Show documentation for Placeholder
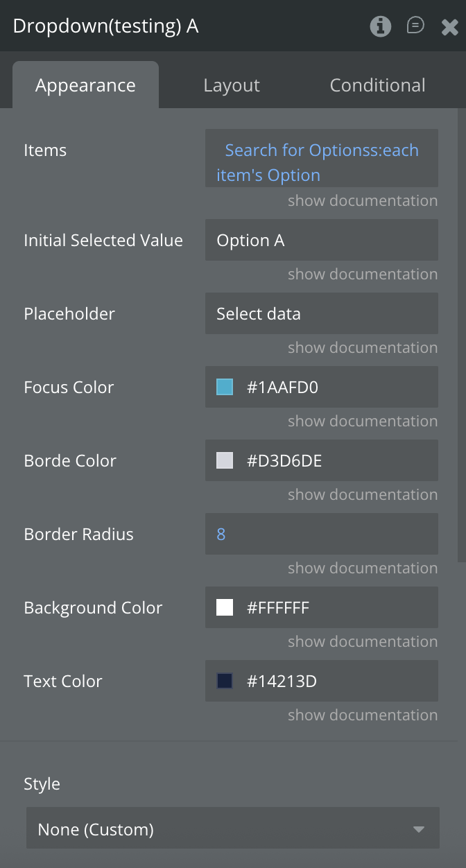This screenshot has width=466, height=868. pos(363,348)
